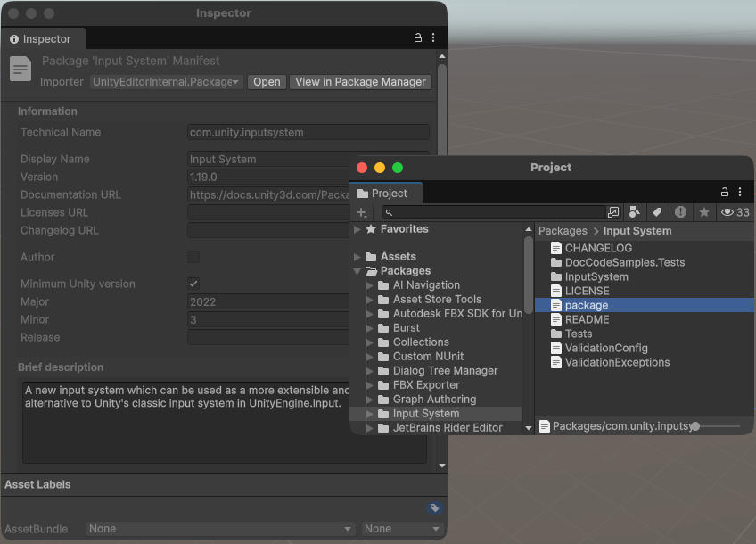
Task: Open the DocCodeSamples.Tests folder
Action: (618, 262)
